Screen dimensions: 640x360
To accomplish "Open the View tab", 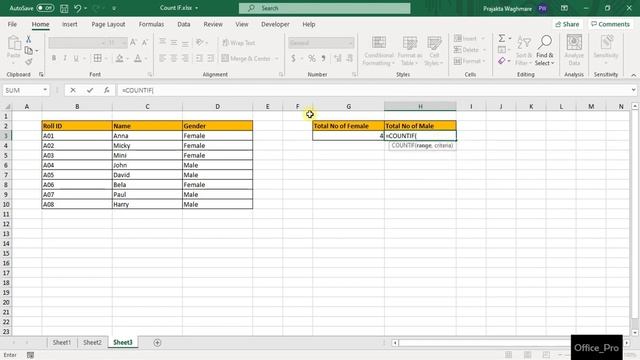I will click(x=242, y=24).
